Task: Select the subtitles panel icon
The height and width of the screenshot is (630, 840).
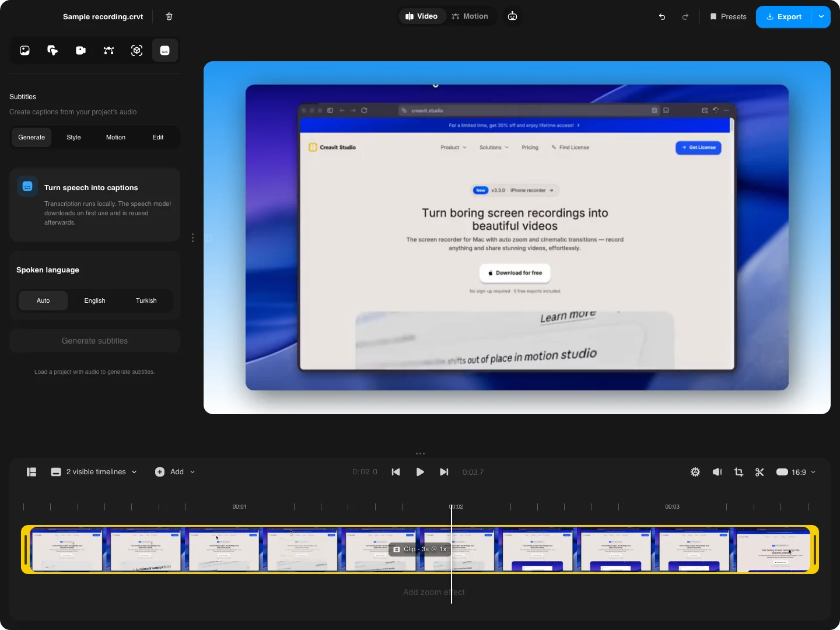Action: click(165, 51)
